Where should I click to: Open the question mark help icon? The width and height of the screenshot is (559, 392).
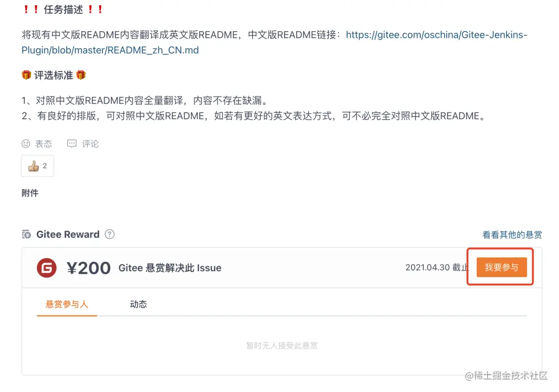(110, 235)
